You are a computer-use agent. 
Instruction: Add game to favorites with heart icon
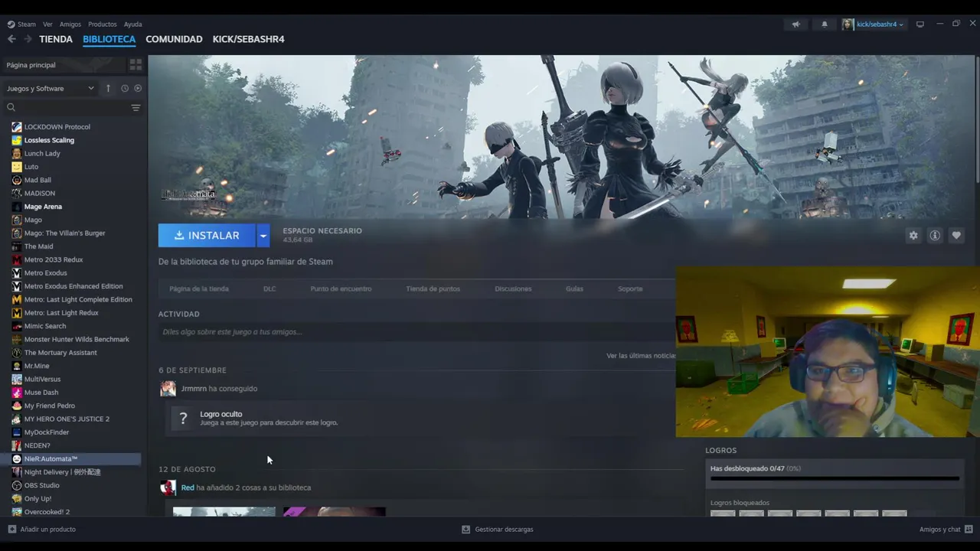pos(956,236)
